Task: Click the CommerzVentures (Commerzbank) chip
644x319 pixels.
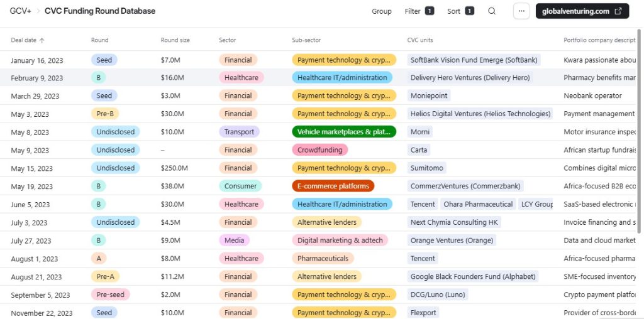Action: (465, 186)
